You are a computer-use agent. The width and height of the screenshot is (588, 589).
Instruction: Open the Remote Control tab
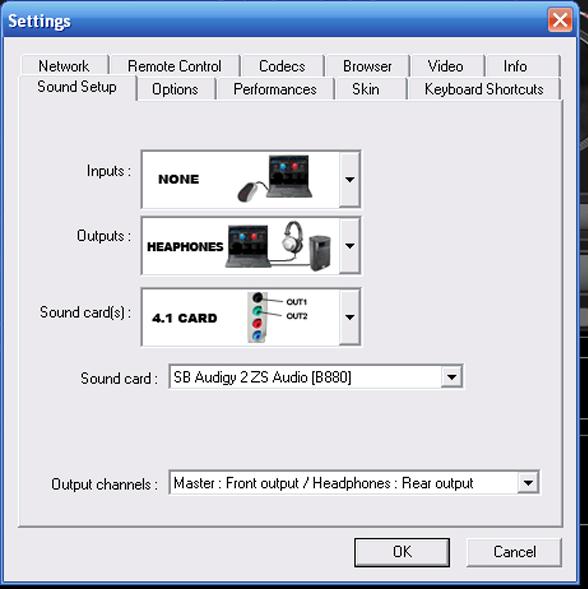(x=175, y=66)
